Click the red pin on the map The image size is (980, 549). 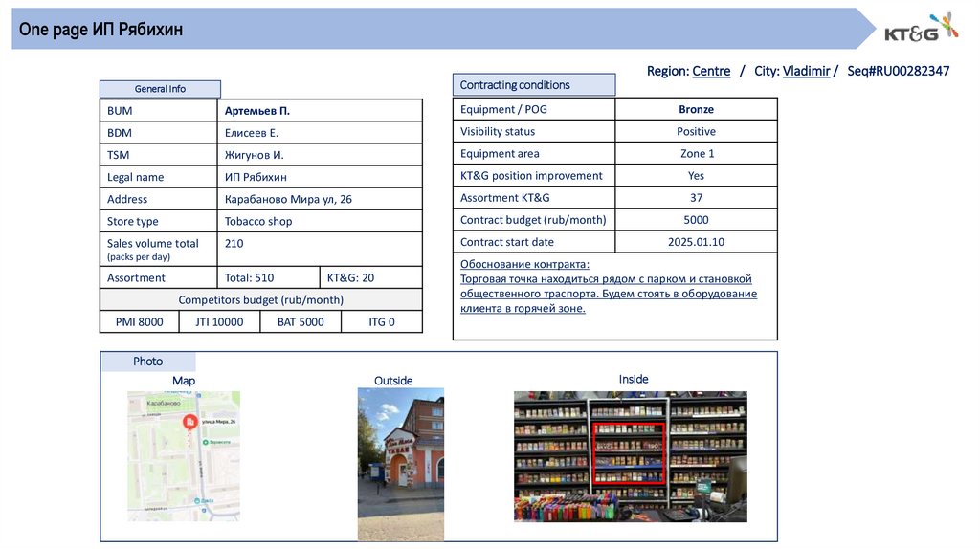pos(190,422)
